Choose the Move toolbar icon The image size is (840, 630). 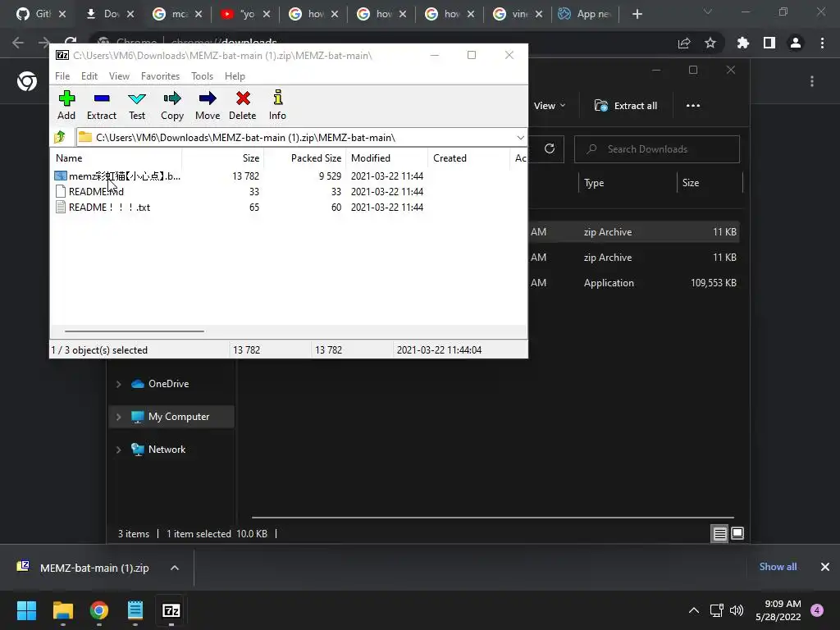(208, 105)
